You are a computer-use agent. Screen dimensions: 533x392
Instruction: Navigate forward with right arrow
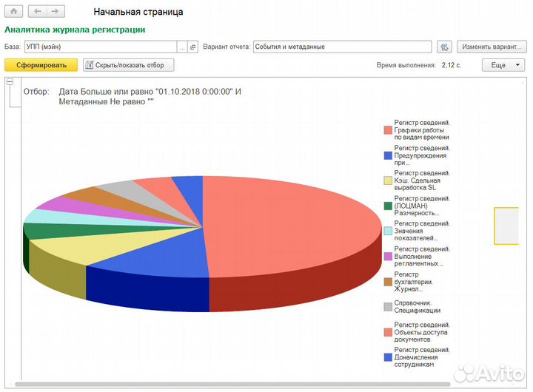[x=56, y=11]
